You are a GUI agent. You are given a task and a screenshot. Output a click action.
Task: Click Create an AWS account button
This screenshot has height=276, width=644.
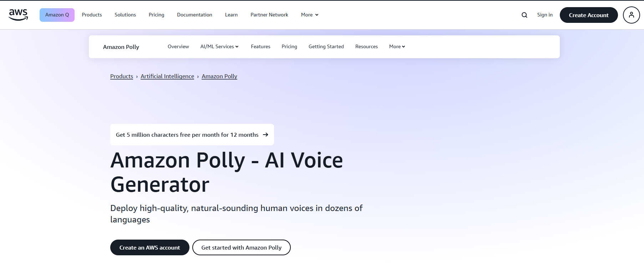click(149, 247)
